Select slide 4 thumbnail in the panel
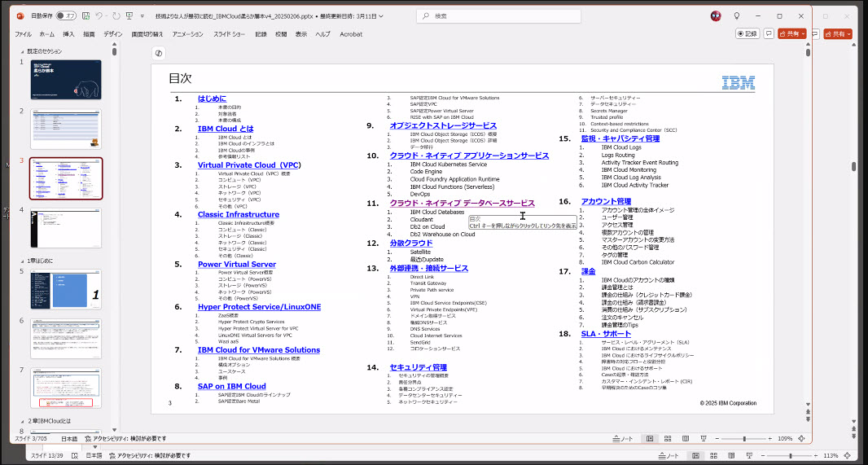Image resolution: width=868 pixels, height=465 pixels. pos(66,227)
